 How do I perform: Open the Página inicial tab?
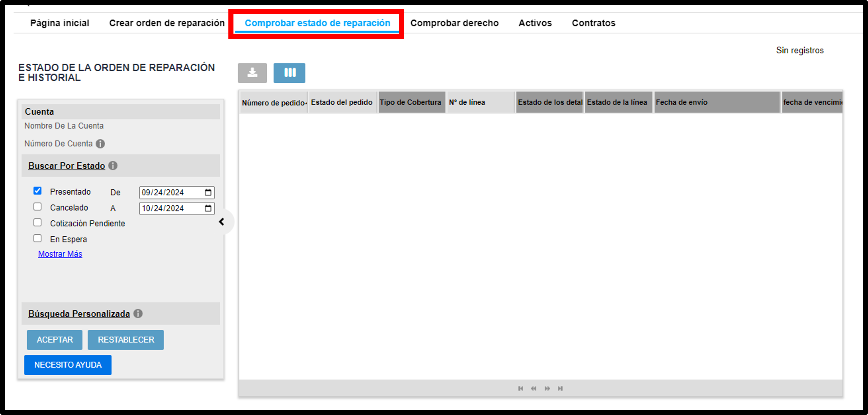[x=60, y=23]
